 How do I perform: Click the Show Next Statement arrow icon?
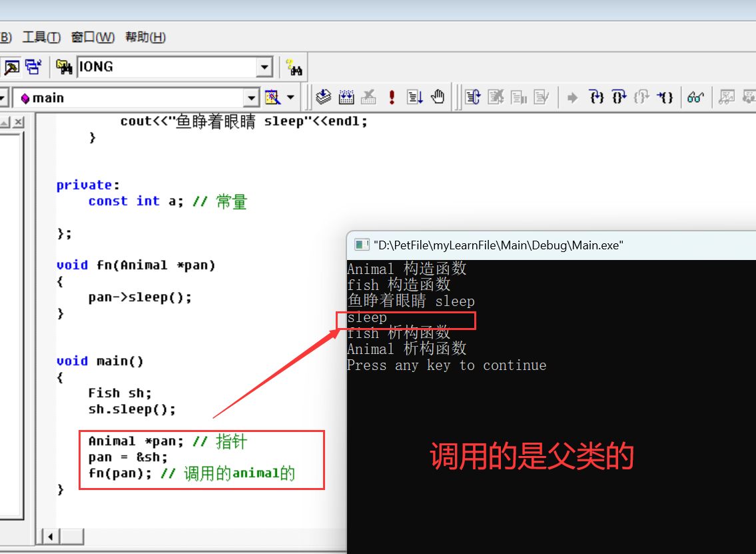[x=572, y=98]
